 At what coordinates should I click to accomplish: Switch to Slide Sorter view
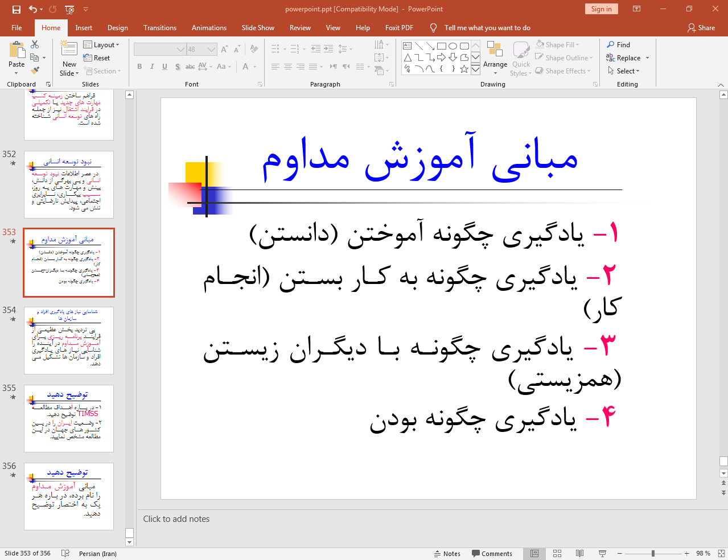[x=557, y=553]
